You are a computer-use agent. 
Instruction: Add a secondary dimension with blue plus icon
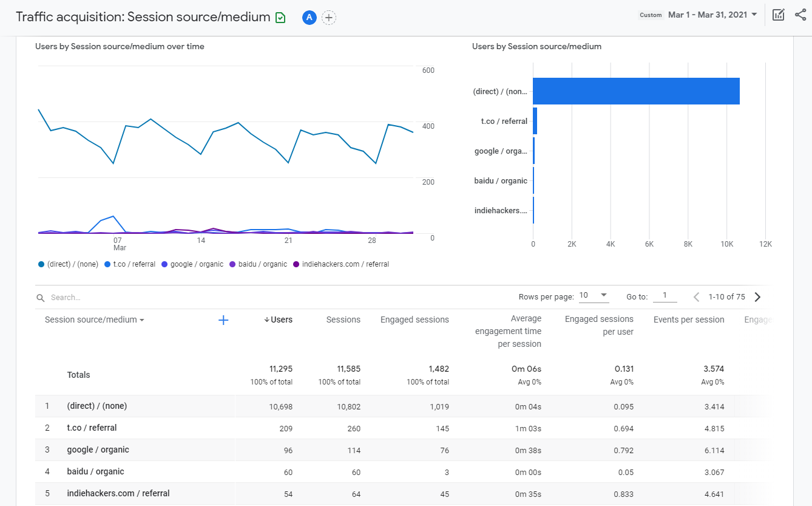click(x=223, y=320)
